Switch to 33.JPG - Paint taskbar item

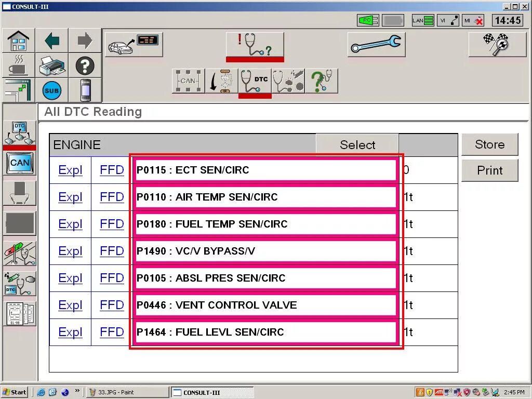pos(128,392)
